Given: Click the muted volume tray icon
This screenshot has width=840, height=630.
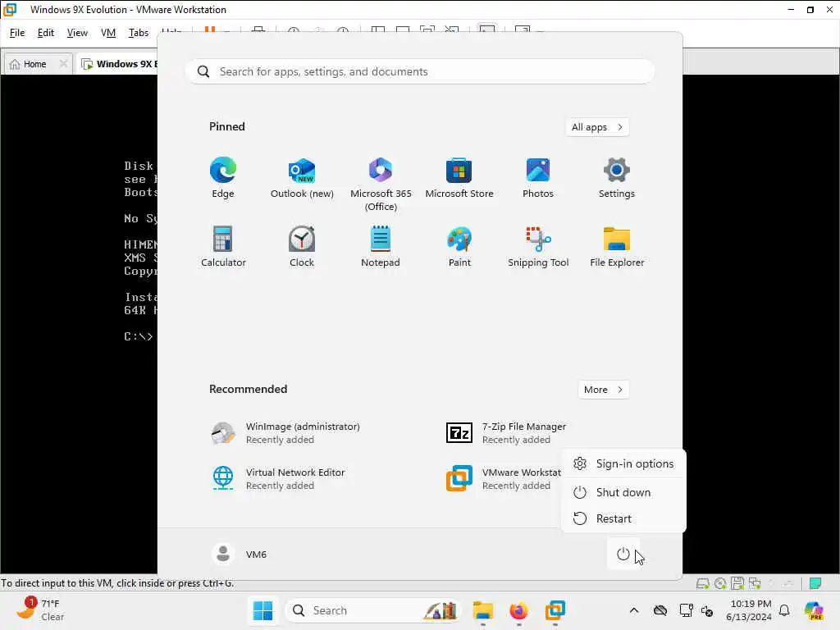Looking at the screenshot, I should click(707, 610).
